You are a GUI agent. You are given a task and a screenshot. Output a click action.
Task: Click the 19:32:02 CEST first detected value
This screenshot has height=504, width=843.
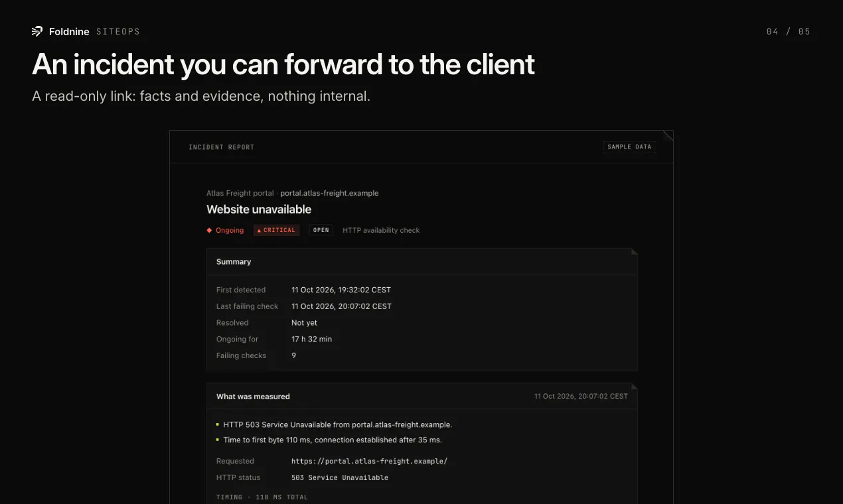tap(341, 290)
